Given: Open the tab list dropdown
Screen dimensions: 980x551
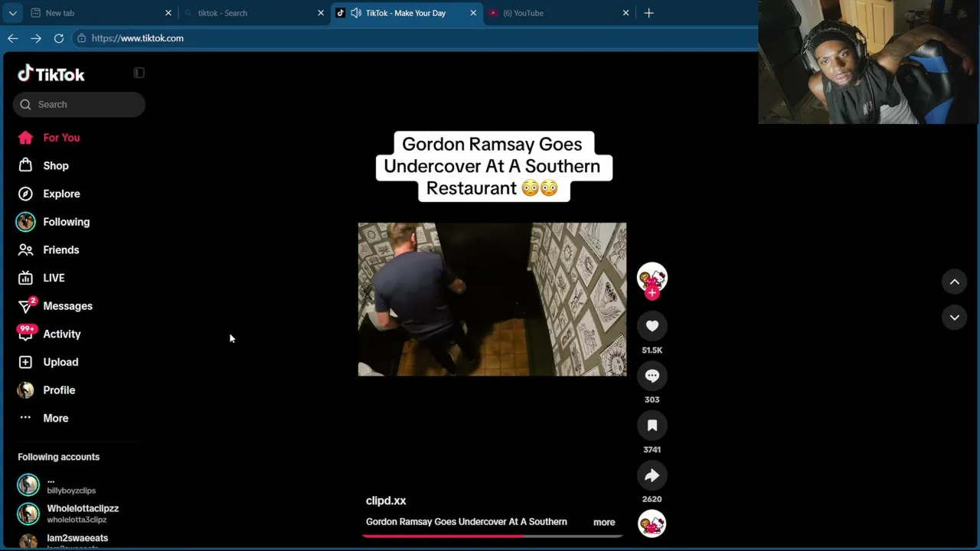Looking at the screenshot, I should [12, 13].
